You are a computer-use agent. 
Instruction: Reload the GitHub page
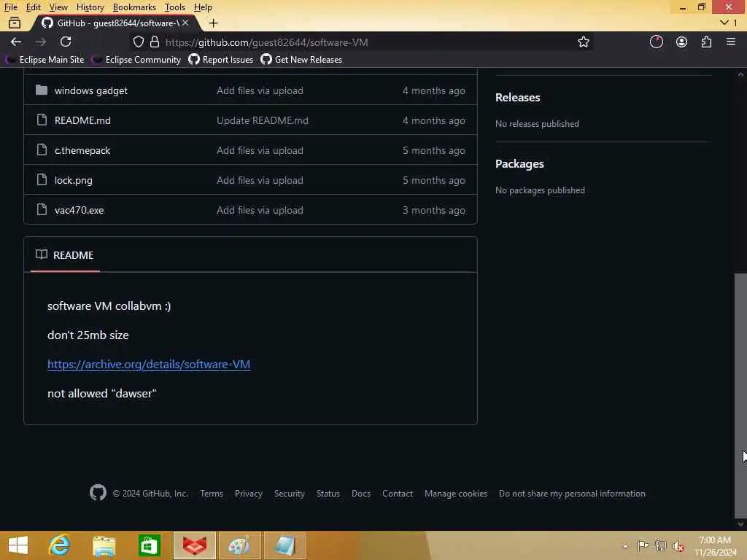(x=66, y=42)
